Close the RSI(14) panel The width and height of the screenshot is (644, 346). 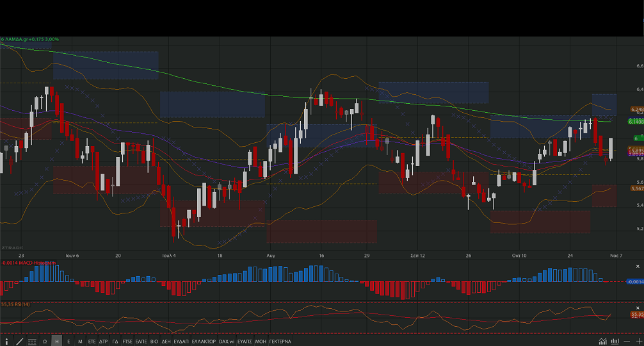(x=638, y=308)
